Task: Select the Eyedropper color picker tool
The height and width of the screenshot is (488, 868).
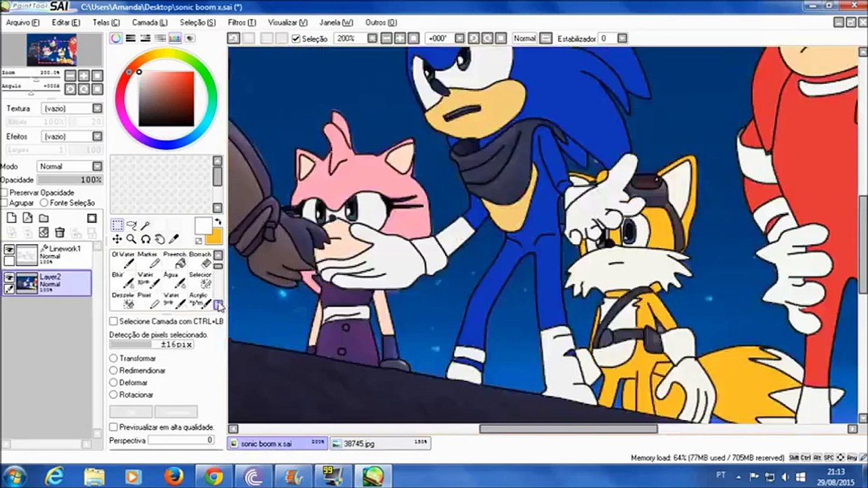Action: 173,239
